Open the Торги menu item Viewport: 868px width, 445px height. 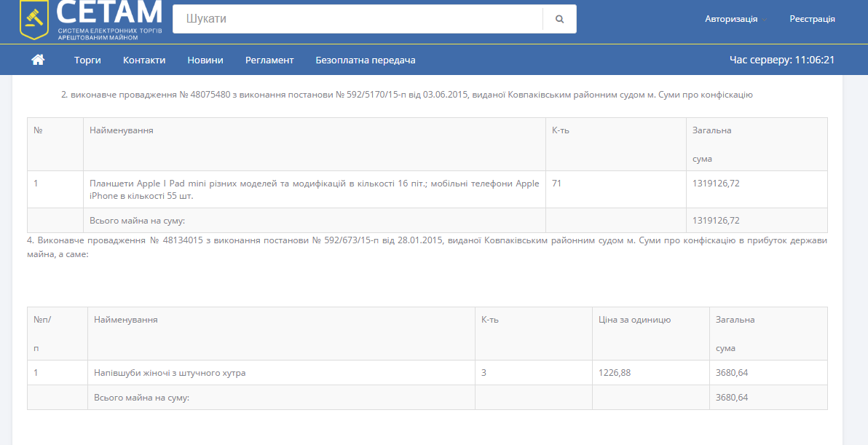pos(87,60)
